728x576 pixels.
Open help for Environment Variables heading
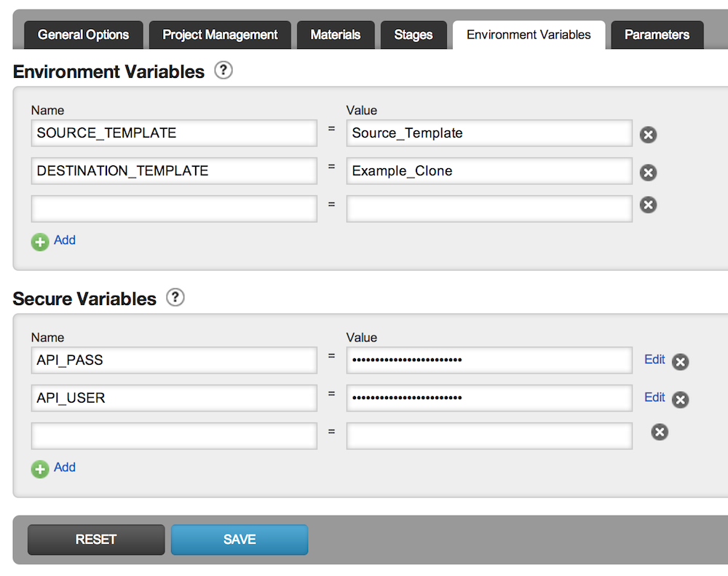(223, 71)
